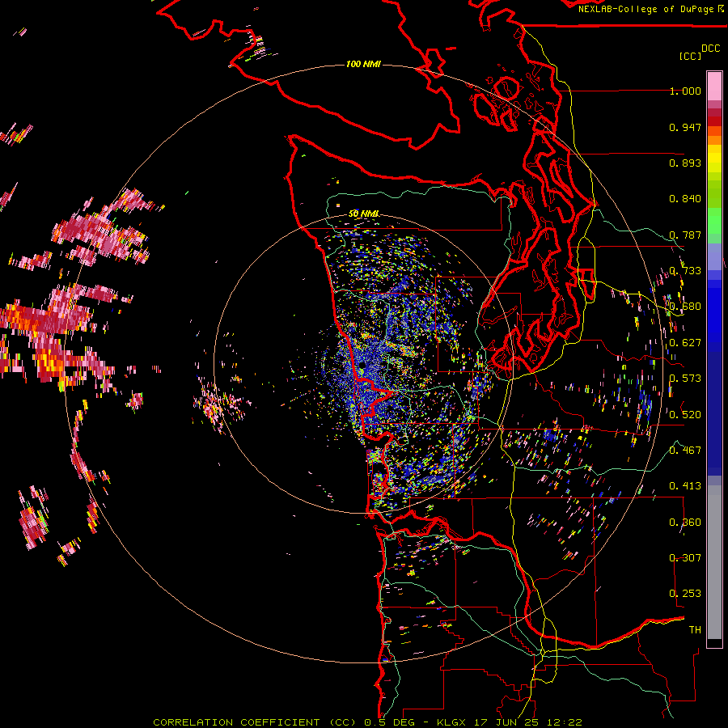
Task: Select the 0.627 scale value
Action: [685, 343]
